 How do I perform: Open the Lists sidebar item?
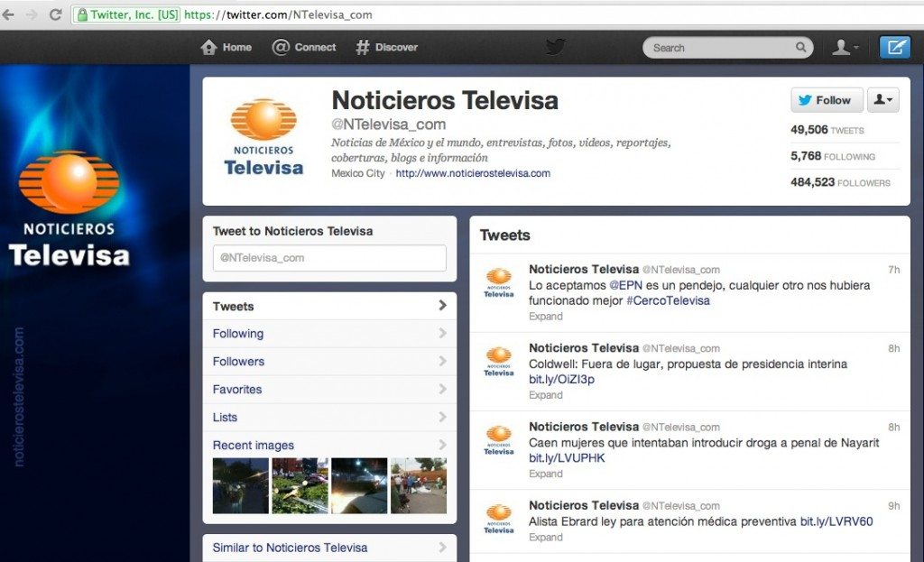click(x=226, y=418)
